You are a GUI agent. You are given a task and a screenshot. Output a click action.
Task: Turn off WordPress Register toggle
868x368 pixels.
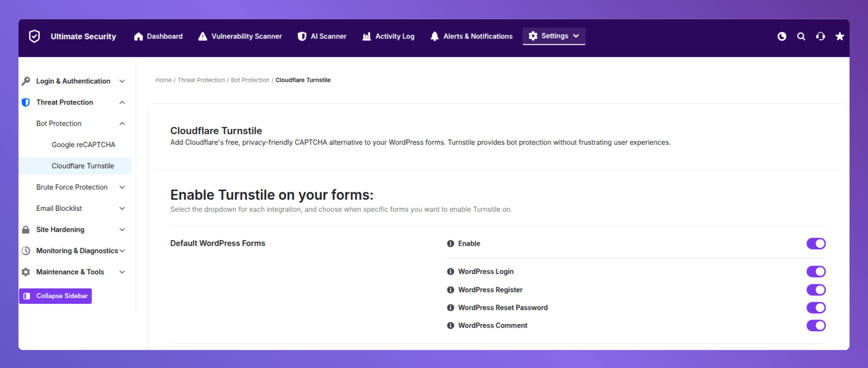(816, 290)
